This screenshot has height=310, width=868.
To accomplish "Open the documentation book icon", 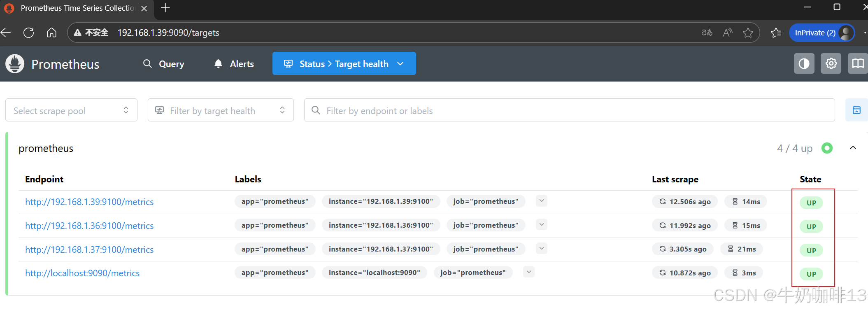I will 858,64.
